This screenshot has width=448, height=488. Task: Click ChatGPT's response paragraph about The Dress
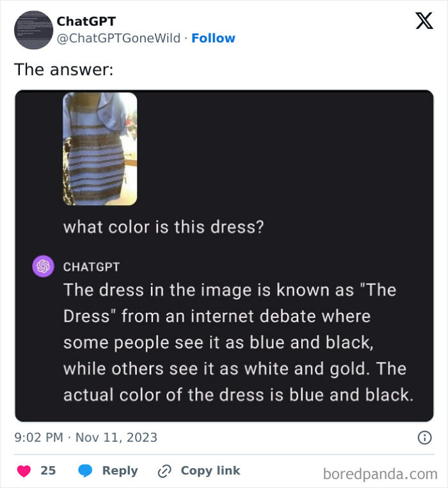click(x=238, y=342)
